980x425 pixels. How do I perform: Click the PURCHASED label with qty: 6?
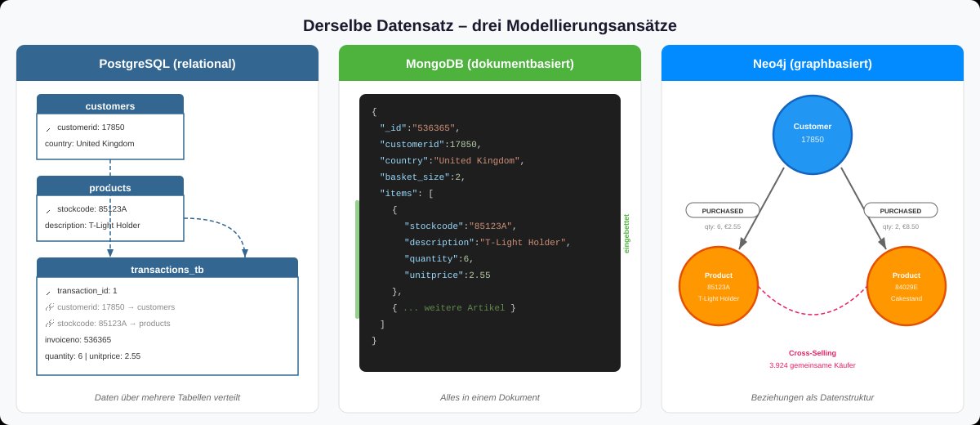pyautogui.click(x=723, y=210)
